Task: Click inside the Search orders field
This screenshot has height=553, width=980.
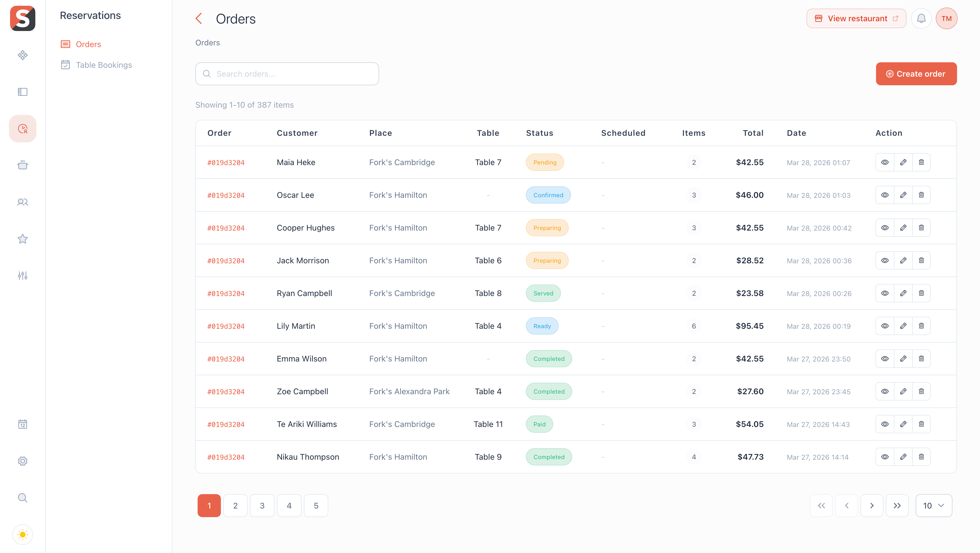Action: pyautogui.click(x=287, y=74)
